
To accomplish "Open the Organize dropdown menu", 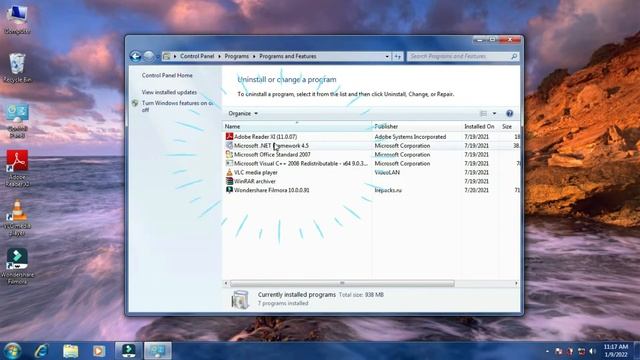I will 243,113.
